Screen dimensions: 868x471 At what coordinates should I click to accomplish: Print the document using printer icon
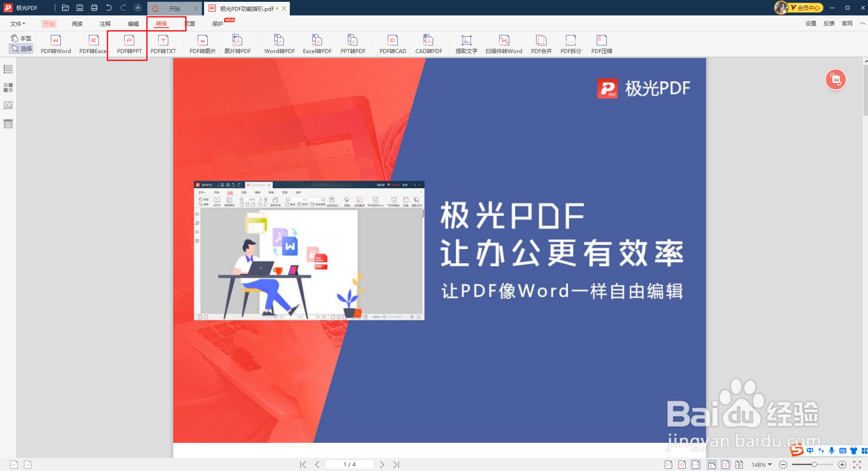(x=94, y=8)
